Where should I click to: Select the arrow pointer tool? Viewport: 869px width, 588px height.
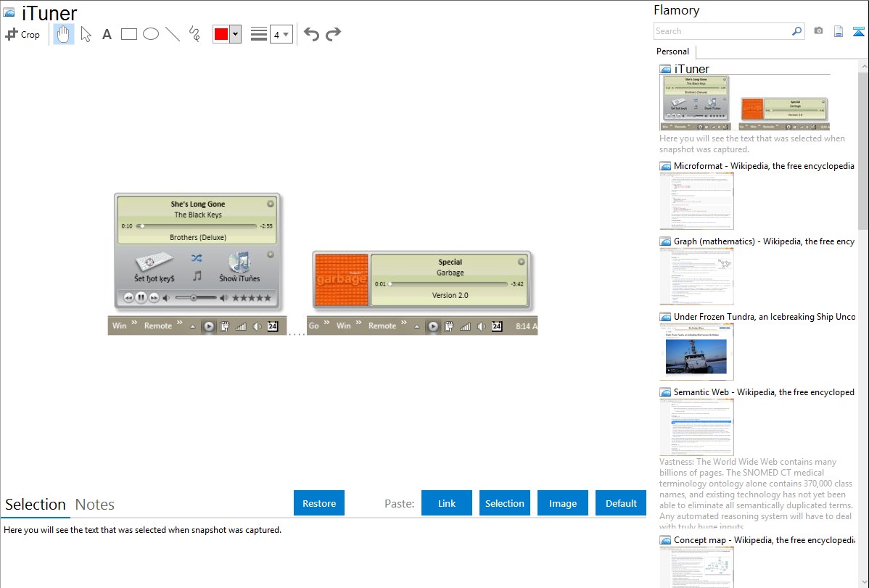pos(86,34)
